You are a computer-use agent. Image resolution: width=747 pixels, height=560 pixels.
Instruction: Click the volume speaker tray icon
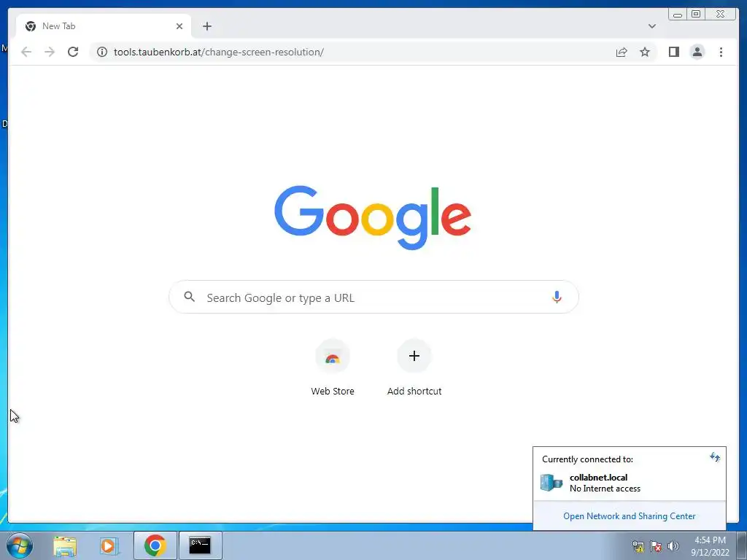click(x=673, y=546)
